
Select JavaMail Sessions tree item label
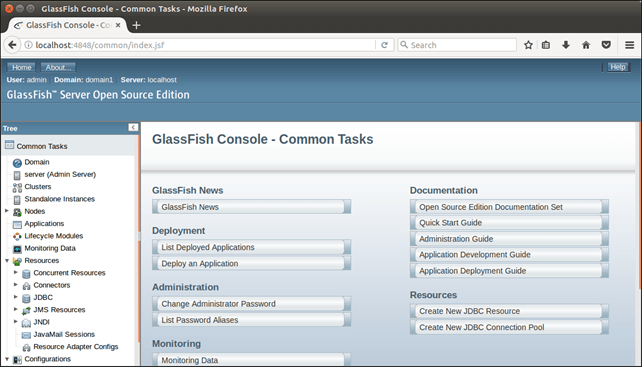[x=64, y=334]
